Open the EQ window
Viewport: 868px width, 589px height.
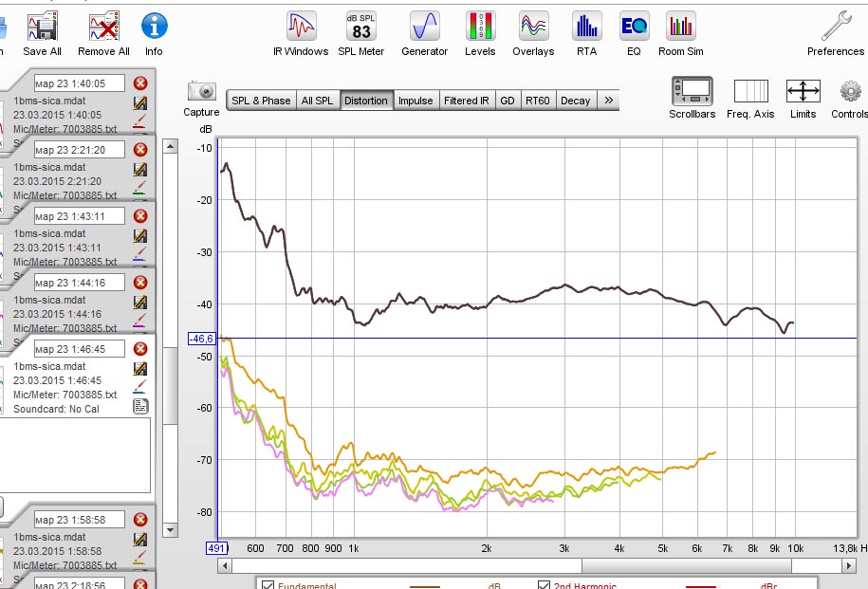tap(634, 26)
